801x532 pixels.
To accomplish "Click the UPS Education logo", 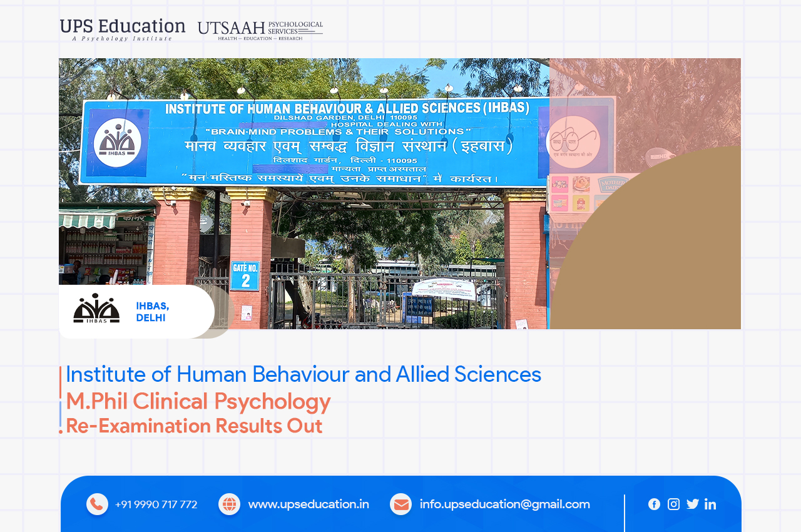I will tap(123, 30).
